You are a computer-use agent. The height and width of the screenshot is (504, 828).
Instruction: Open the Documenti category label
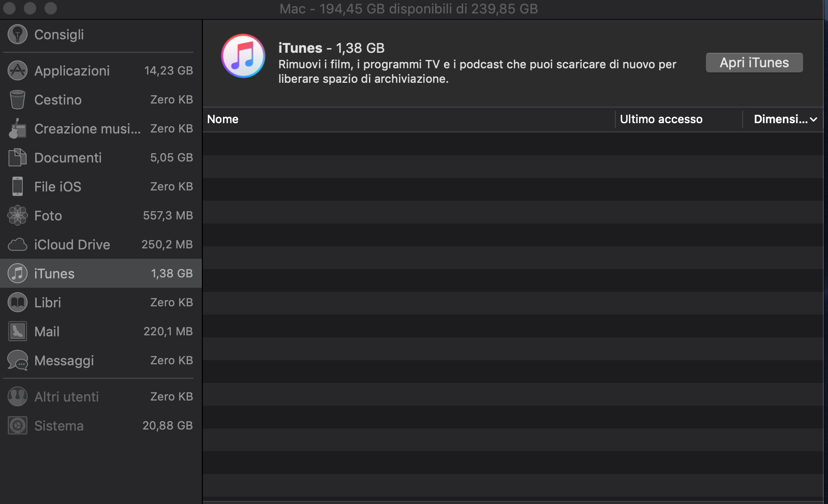pyautogui.click(x=68, y=158)
